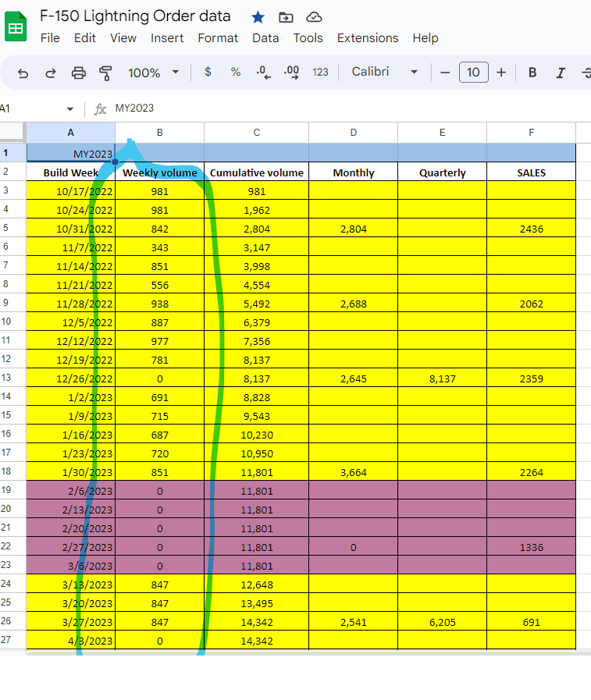Open the Google Sheets home icon

tap(16, 27)
